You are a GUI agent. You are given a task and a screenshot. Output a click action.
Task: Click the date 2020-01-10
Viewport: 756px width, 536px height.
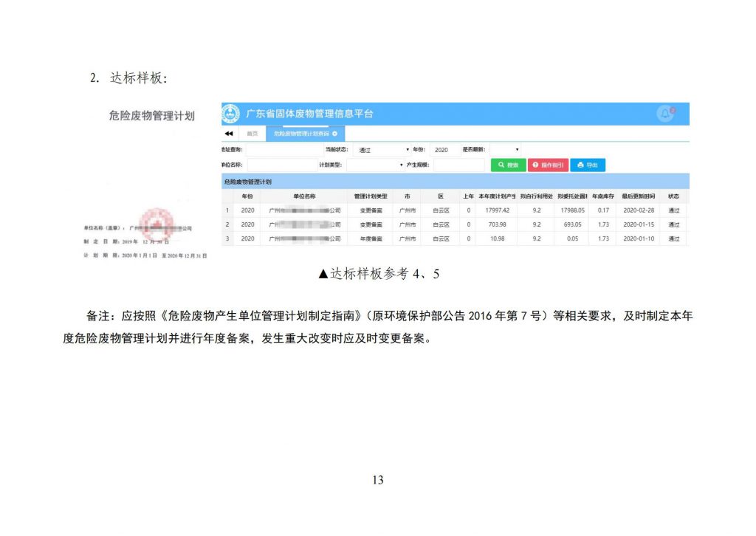coord(639,238)
